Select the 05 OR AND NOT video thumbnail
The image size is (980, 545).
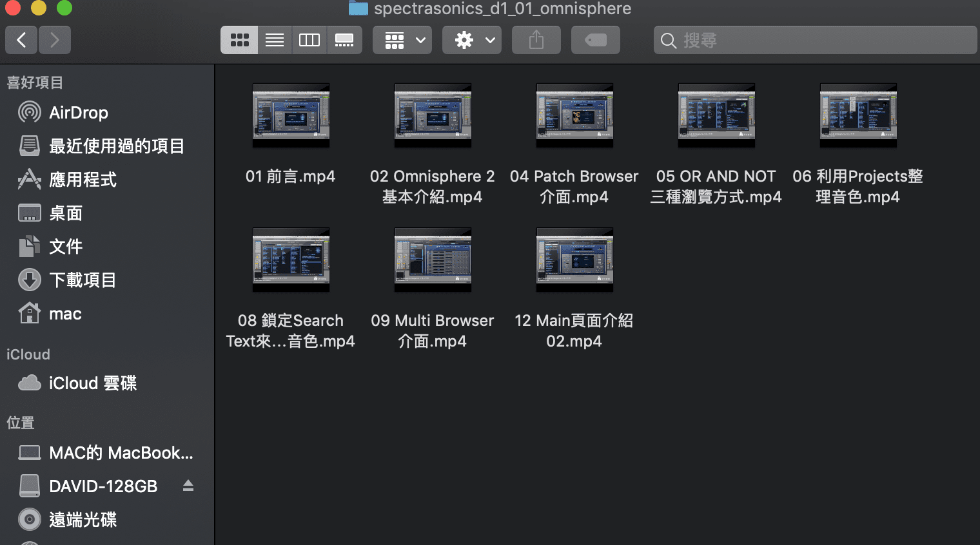[x=716, y=115]
